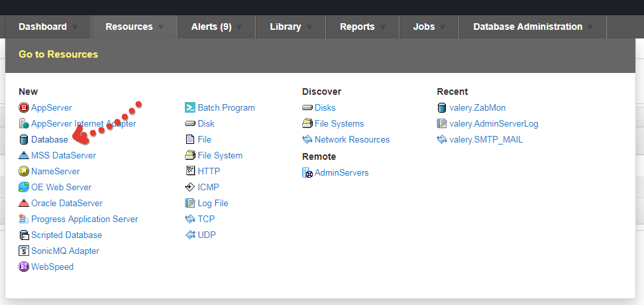Image resolution: width=644 pixels, height=305 pixels.
Task: Select Network Resources under Discover
Action: [x=352, y=140]
